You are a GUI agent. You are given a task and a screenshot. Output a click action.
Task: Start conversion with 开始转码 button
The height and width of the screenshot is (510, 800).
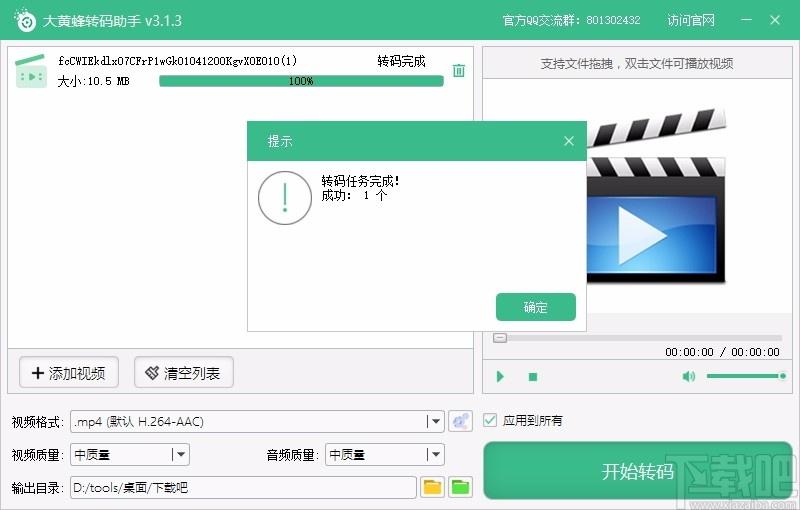click(638, 471)
